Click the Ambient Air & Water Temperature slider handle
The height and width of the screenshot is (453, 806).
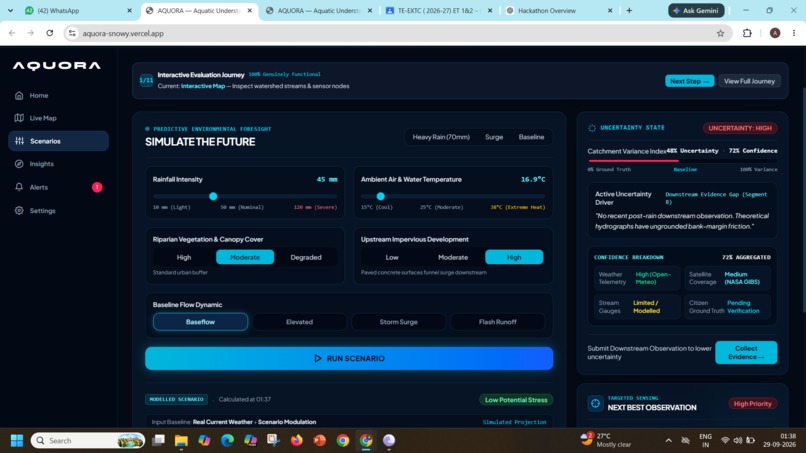pyautogui.click(x=380, y=196)
